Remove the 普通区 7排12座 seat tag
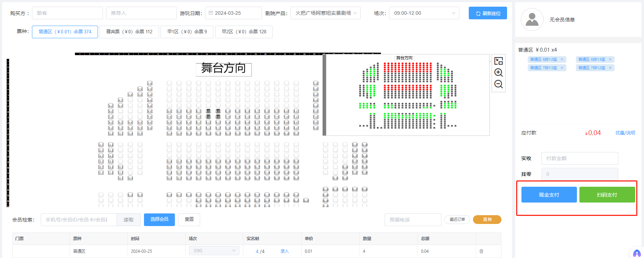The image size is (644, 258). (x=610, y=68)
